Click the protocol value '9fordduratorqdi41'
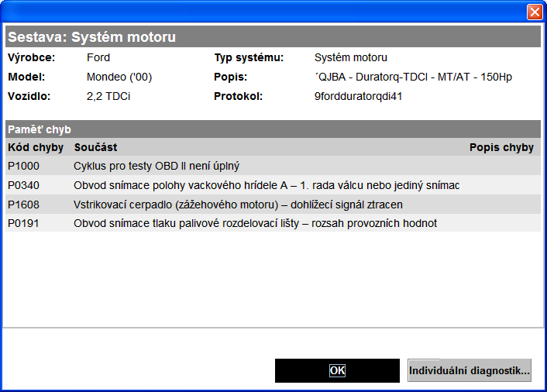Image resolution: width=547 pixels, height=392 pixels. [358, 96]
